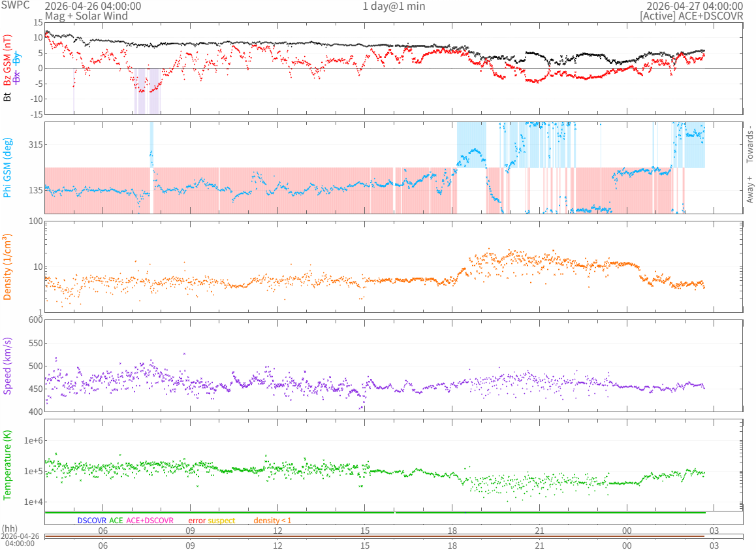This screenshot has height=550, width=756.
Task: Click the 550 tick on the speed axis
Action: click(36, 343)
